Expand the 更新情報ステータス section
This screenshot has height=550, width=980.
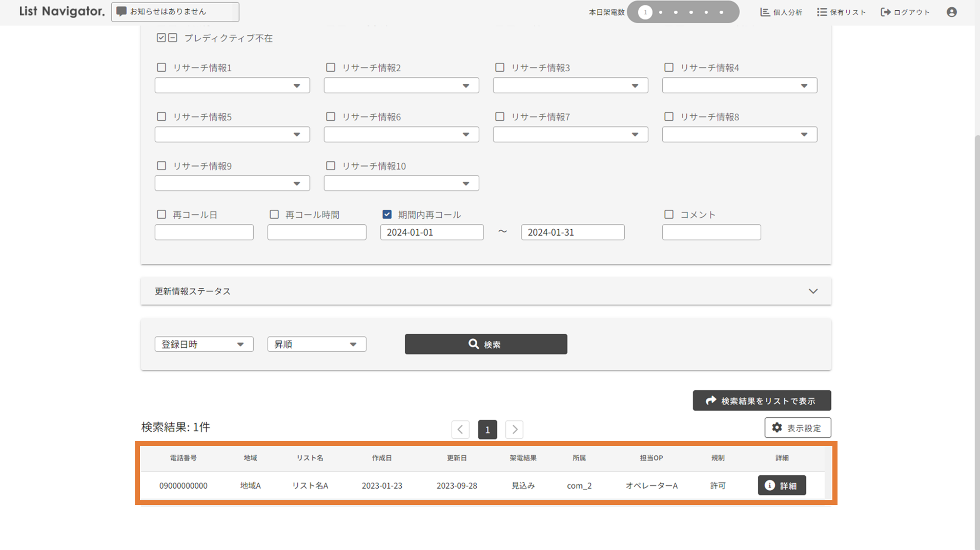[813, 291]
